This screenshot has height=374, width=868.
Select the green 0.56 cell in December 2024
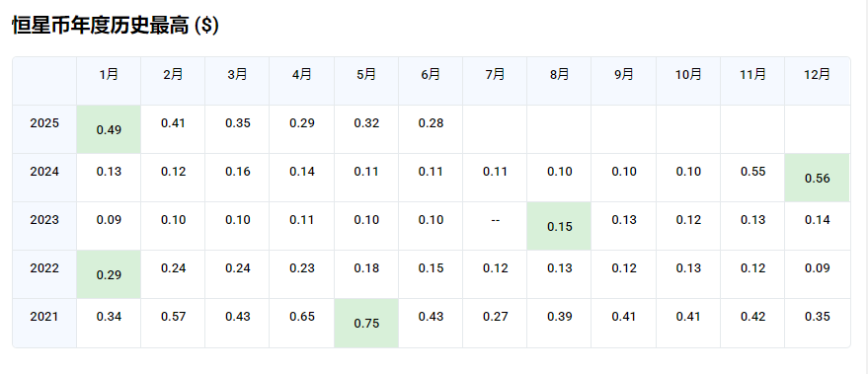point(817,178)
